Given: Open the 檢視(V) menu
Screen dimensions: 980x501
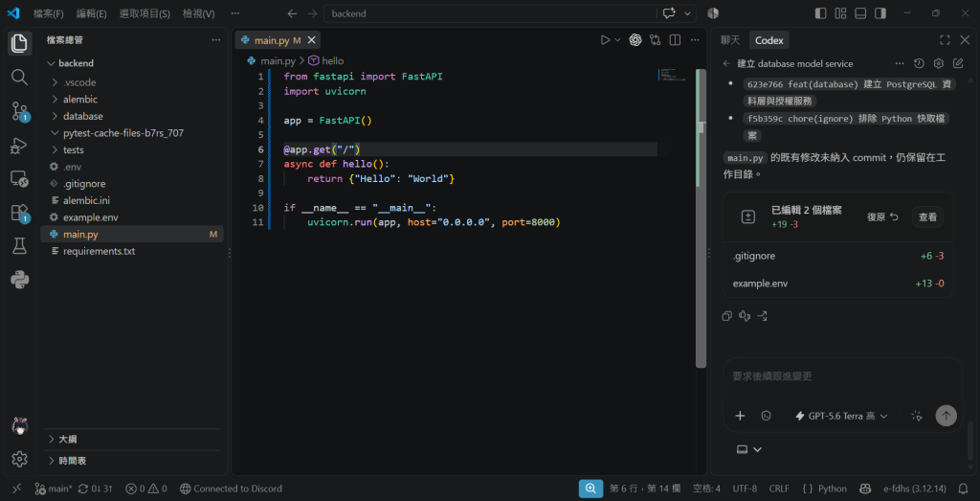Looking at the screenshot, I should tap(199, 13).
